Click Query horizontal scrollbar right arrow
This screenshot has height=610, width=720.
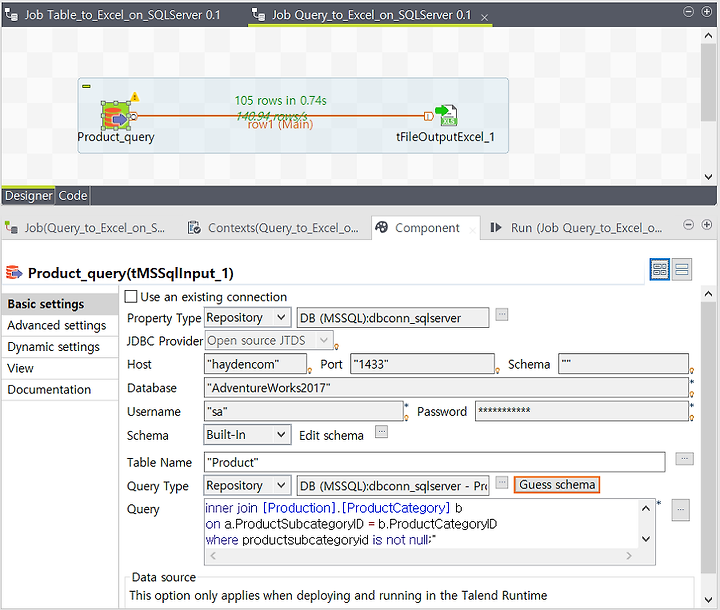(x=629, y=556)
